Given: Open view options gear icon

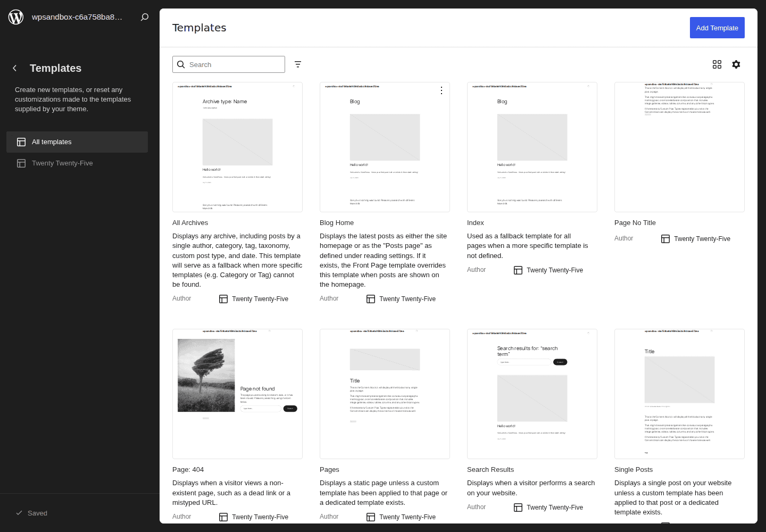Looking at the screenshot, I should [x=736, y=64].
